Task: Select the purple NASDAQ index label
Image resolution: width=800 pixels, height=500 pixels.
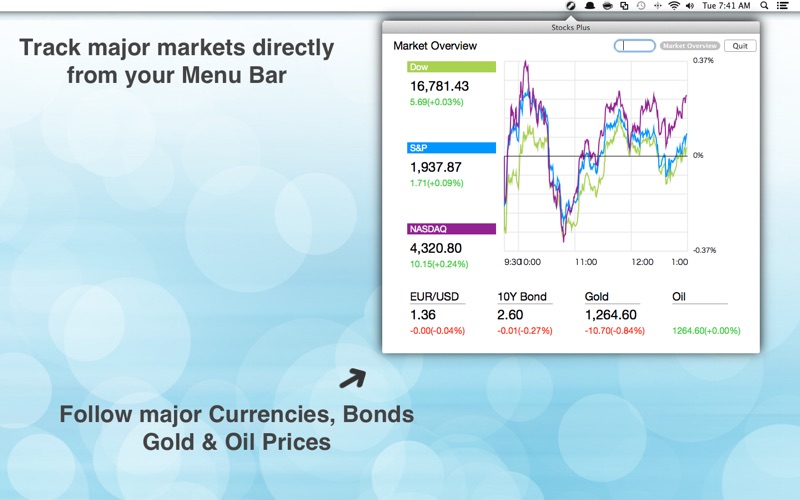Action: pos(452,229)
